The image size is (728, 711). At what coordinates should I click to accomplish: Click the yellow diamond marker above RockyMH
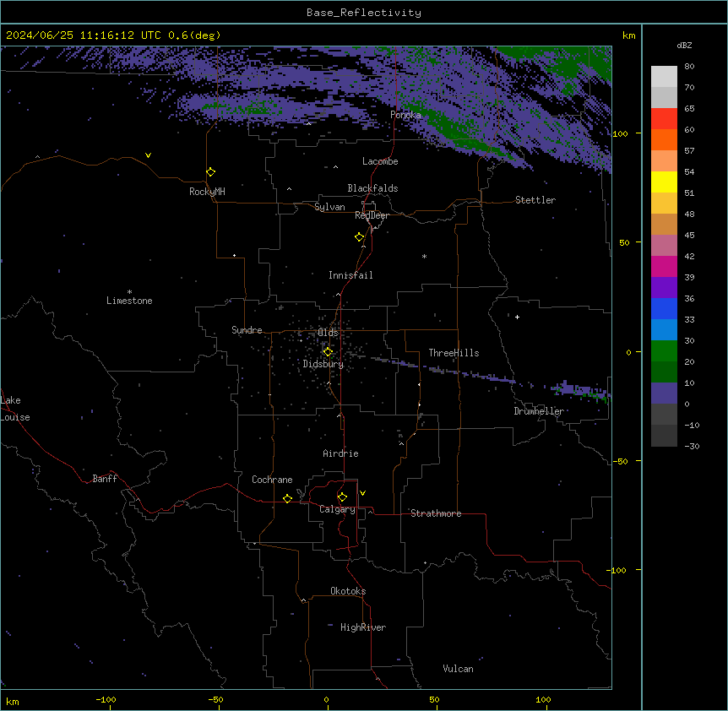click(211, 172)
